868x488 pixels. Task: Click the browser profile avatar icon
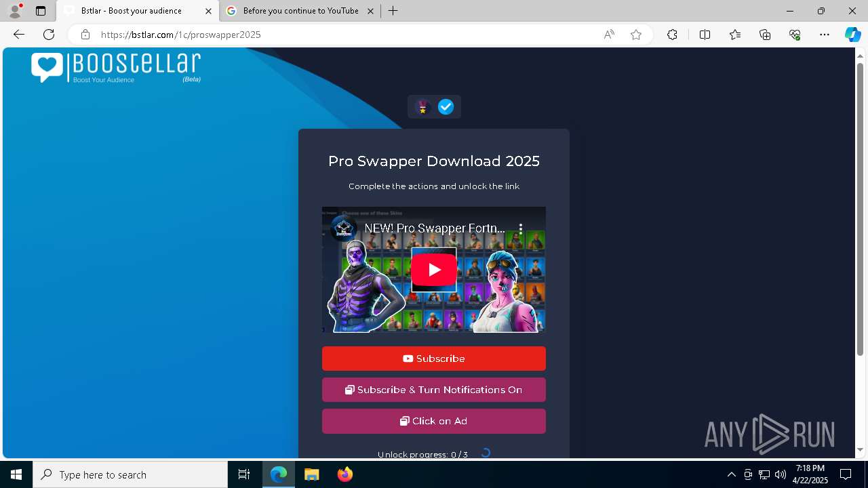click(15, 11)
